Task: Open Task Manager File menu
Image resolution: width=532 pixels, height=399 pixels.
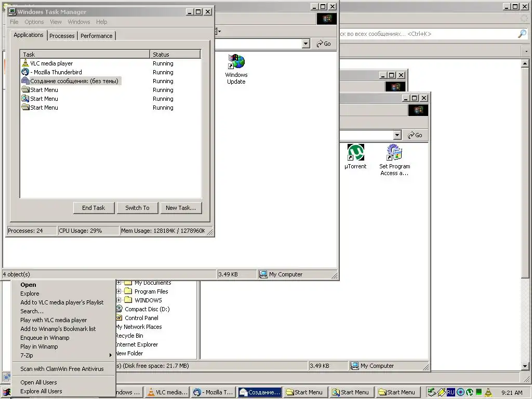Action: pos(14,22)
